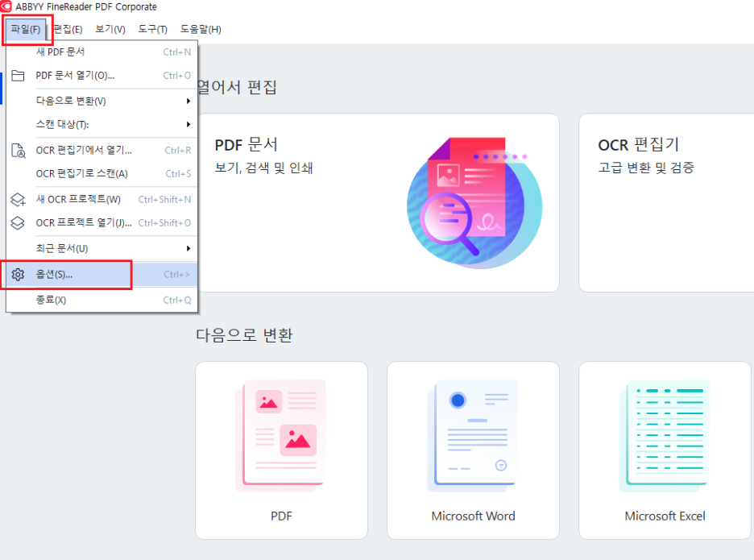Select OCR 프로젝트 열기(J)... entry
The width and height of the screenshot is (754, 560).
101,222
